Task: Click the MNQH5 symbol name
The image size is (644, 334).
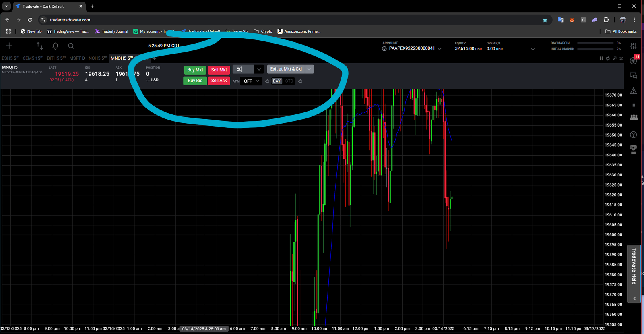Action: coord(10,67)
